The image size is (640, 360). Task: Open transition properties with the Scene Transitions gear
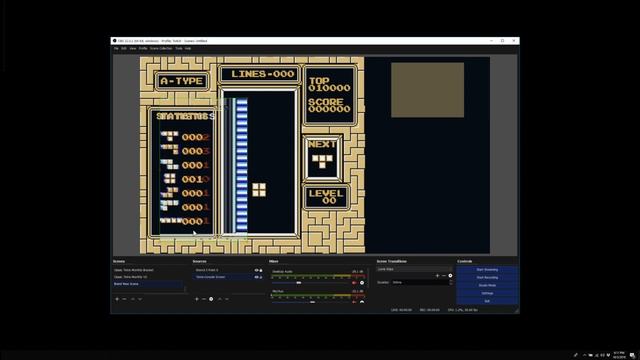(x=450, y=276)
